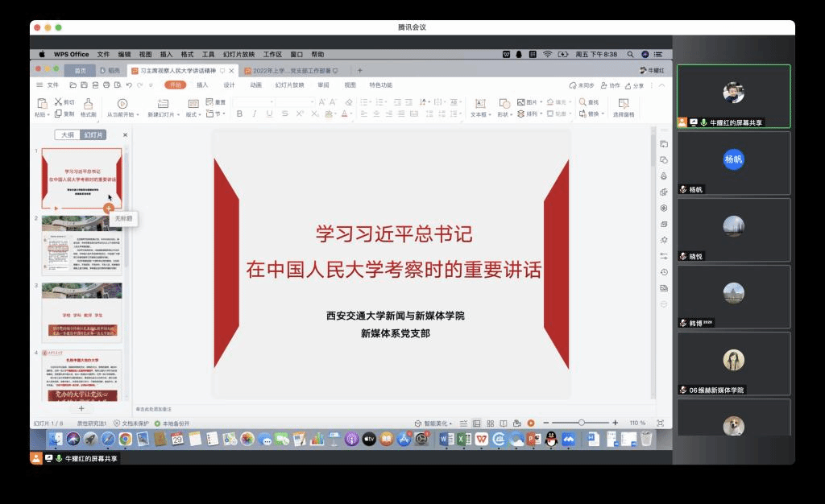Viewport: 825px width, 504px height.
Task: Expand the 新建幻灯片 dropdown
Action: pyautogui.click(x=177, y=114)
